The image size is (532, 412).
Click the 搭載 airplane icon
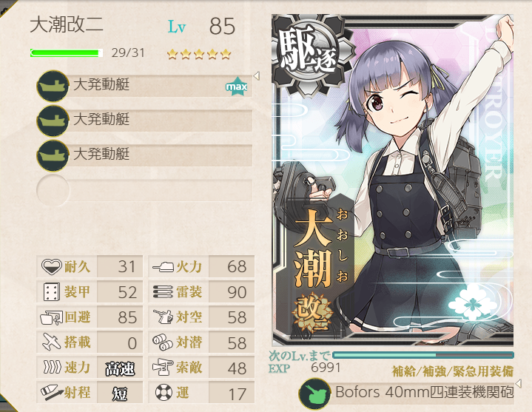pos(51,342)
